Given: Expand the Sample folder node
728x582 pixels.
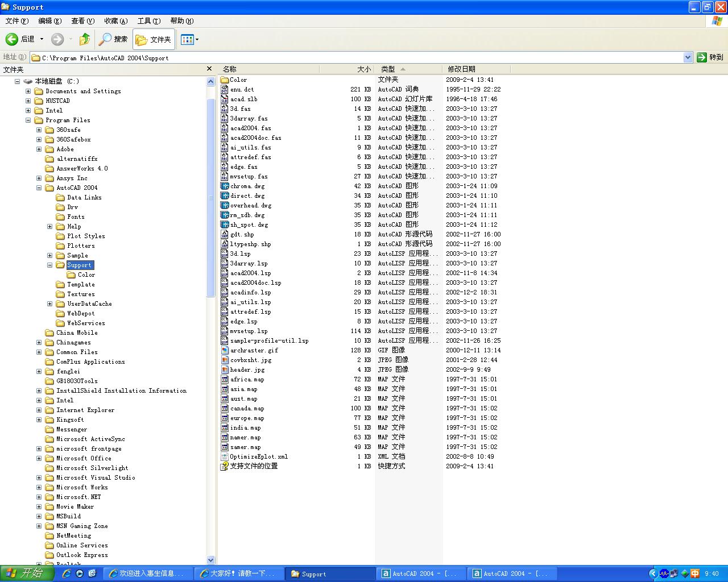Looking at the screenshot, I should pos(49,255).
